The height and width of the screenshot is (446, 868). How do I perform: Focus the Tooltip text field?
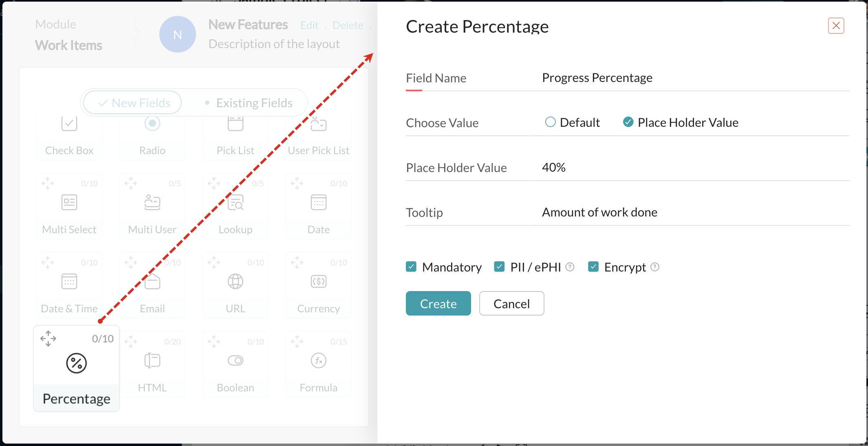689,212
